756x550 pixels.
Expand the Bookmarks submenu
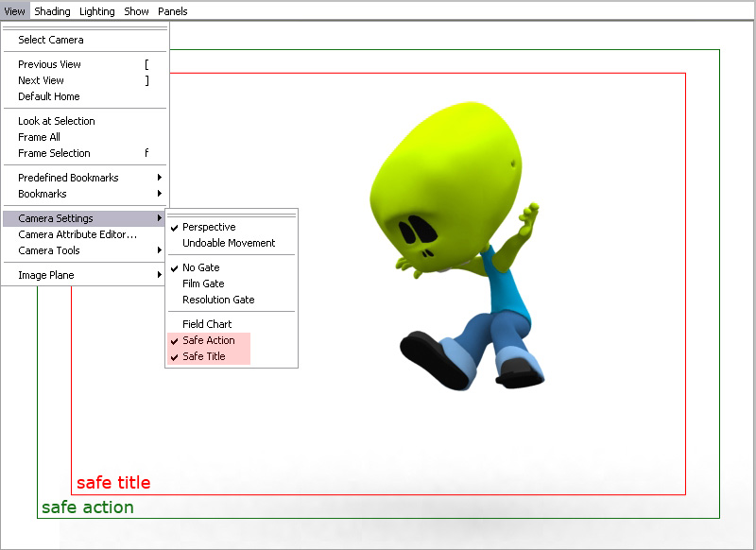click(x=43, y=194)
